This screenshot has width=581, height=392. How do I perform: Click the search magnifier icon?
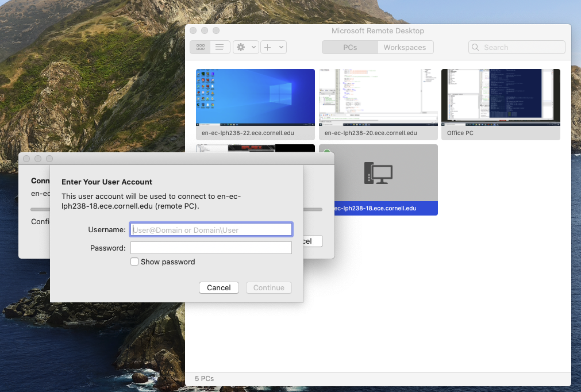476,48
